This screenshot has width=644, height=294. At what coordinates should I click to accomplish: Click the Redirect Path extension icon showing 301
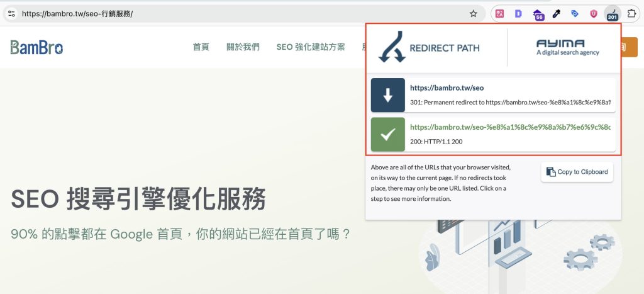click(x=613, y=14)
